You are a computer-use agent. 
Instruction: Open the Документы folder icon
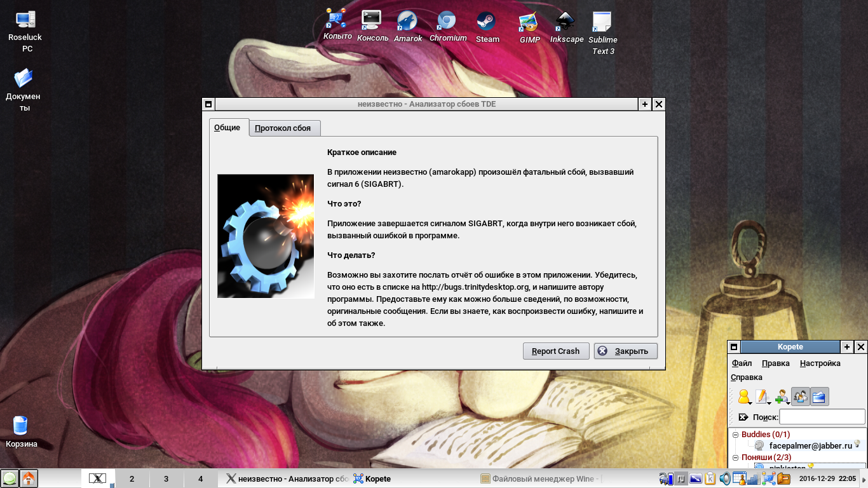tap(23, 90)
